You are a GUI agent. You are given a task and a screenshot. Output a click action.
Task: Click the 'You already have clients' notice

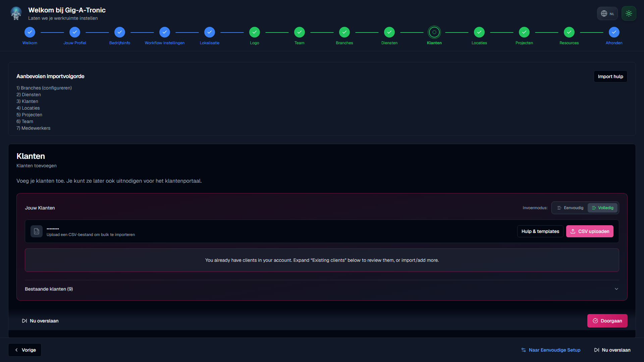[x=322, y=260]
